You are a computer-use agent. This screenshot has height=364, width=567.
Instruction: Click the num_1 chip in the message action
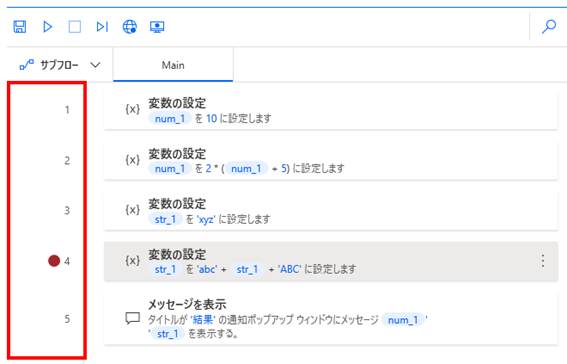tap(403, 320)
